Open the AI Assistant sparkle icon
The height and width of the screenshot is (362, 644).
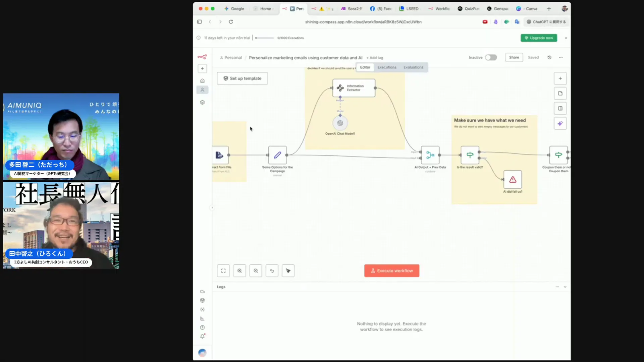click(x=560, y=123)
